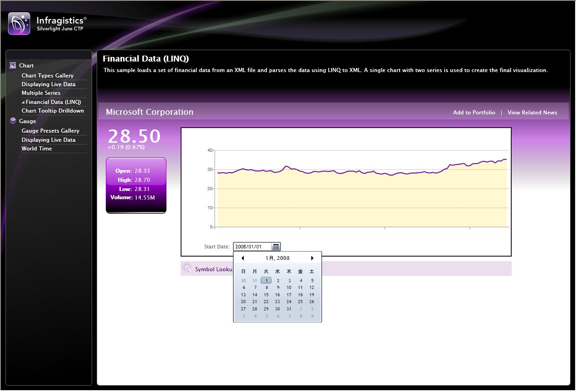Image resolution: width=576 pixels, height=392 pixels.
Task: Select January 4 in calendar
Action: coord(301,281)
